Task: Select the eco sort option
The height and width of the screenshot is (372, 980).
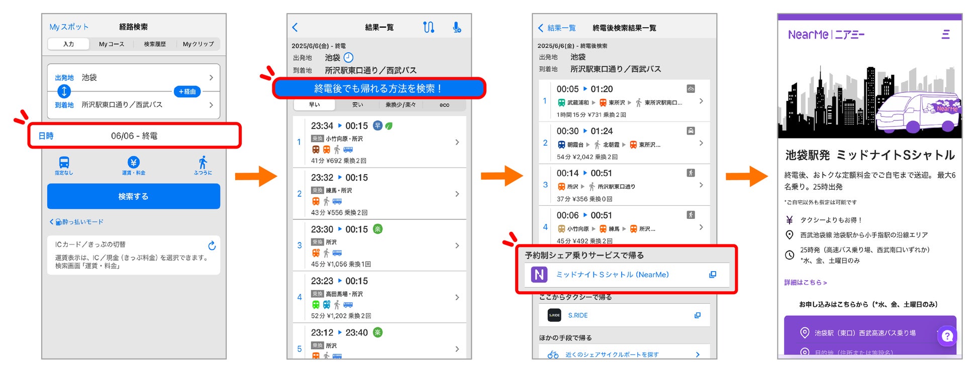Action: tap(444, 105)
